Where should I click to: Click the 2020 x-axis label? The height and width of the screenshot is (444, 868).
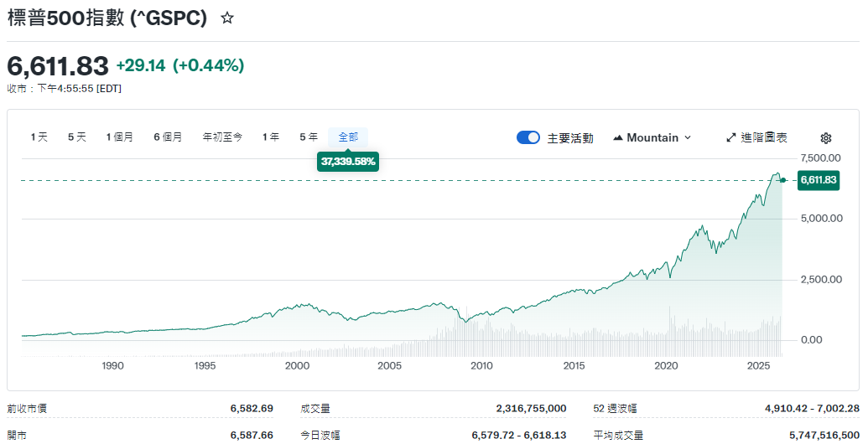(x=666, y=365)
